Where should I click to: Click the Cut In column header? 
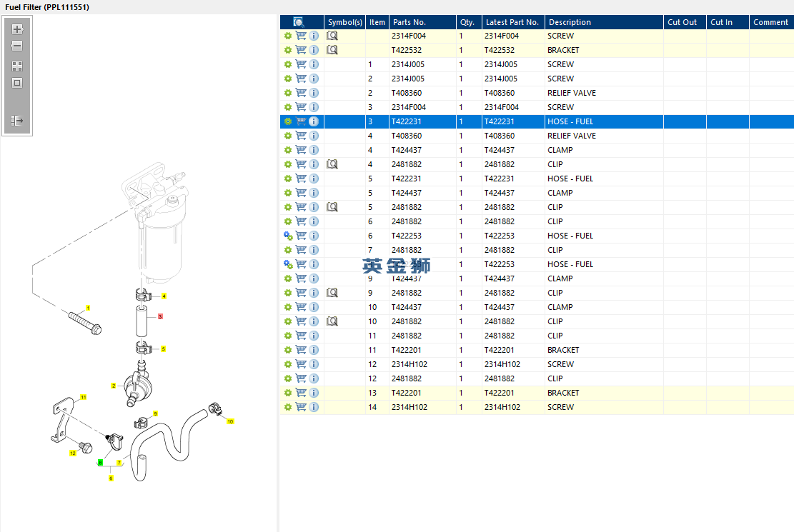point(728,22)
